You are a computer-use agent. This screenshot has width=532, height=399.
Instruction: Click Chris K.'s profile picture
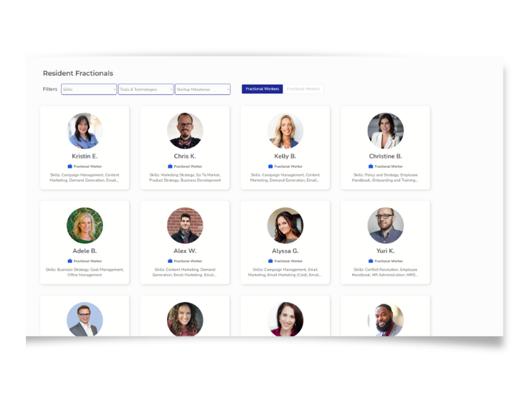coord(185,130)
